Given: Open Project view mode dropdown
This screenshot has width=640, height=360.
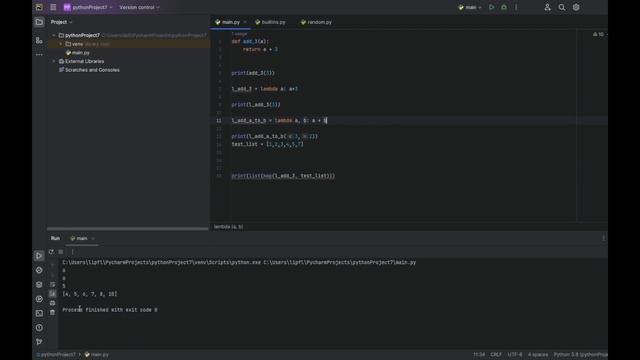Looking at the screenshot, I should (61, 22).
